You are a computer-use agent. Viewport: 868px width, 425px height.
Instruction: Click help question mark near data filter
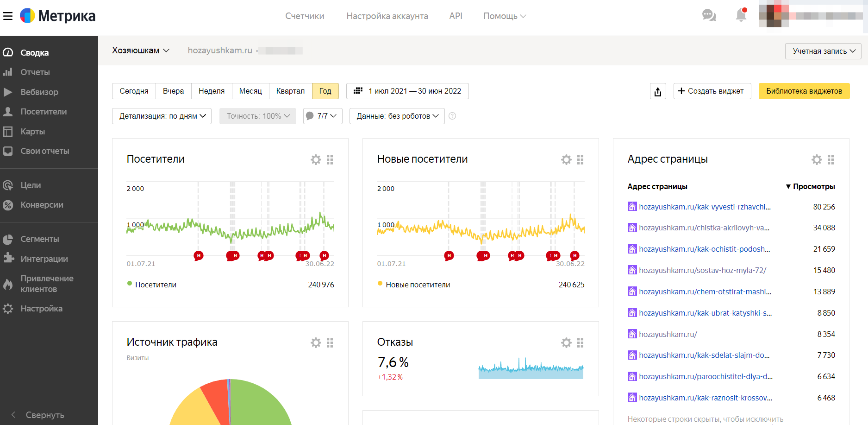(452, 116)
